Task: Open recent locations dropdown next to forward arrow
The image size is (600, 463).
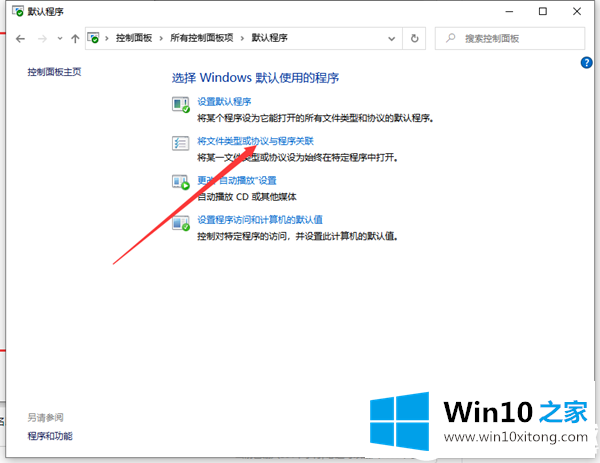Action: click(x=60, y=38)
